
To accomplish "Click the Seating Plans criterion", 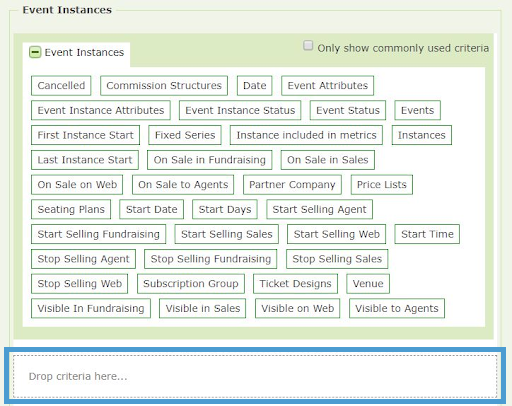I will coord(71,209).
